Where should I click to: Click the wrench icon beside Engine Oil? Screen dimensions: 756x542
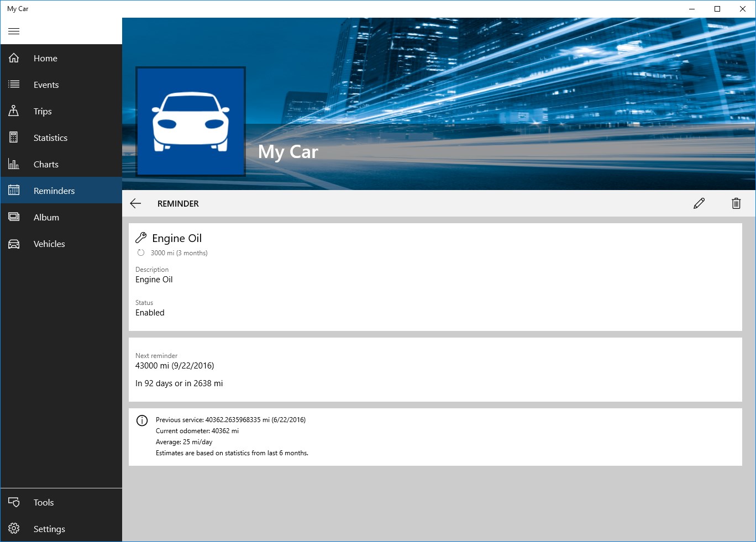tap(141, 237)
